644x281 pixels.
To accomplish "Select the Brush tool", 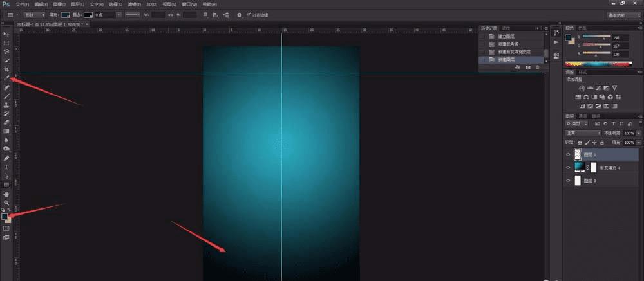I will (6, 96).
